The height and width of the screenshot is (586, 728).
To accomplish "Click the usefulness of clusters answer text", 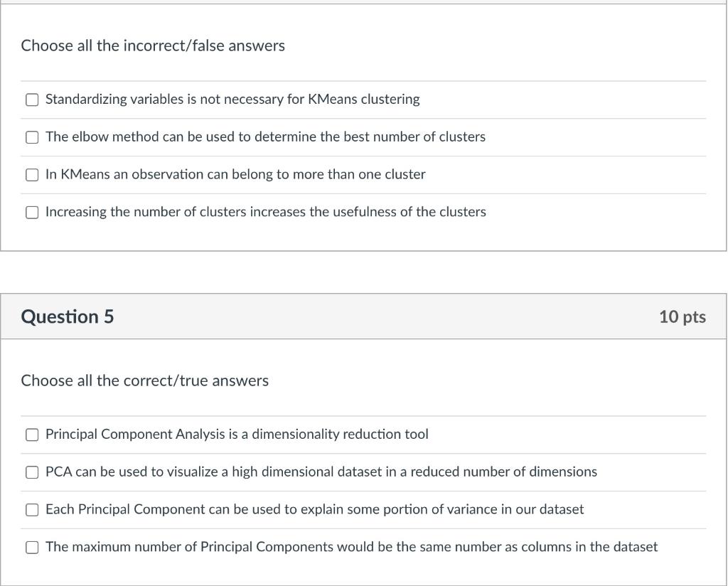I will 265,211.
